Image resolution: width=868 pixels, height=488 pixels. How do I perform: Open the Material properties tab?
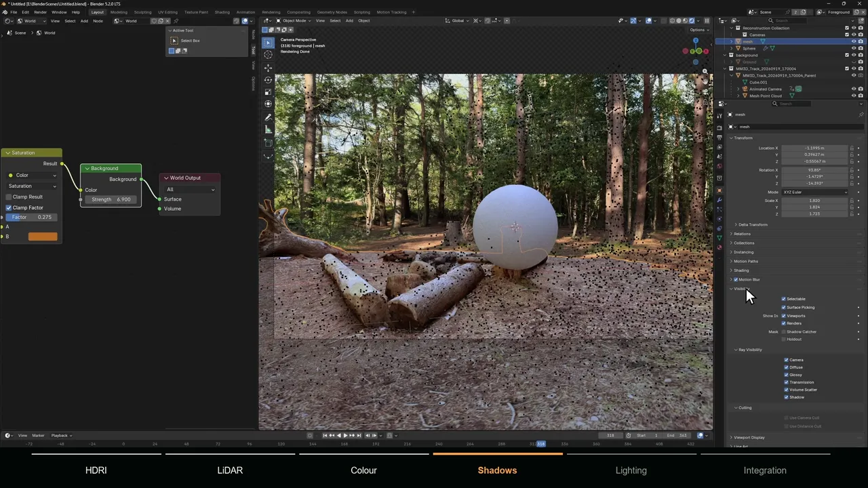(719, 247)
